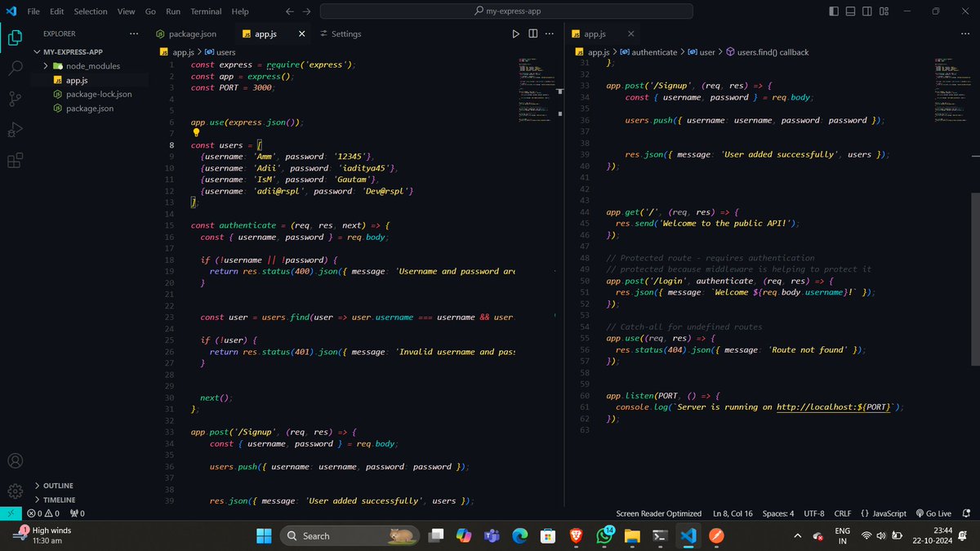Open the Source Control view
980x551 pixels.
pyautogui.click(x=15, y=99)
